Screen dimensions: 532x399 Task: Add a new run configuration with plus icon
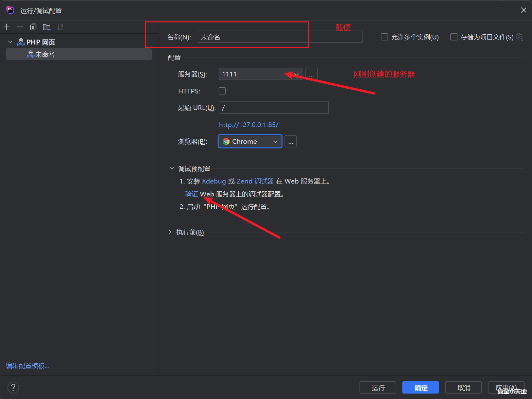point(6,27)
